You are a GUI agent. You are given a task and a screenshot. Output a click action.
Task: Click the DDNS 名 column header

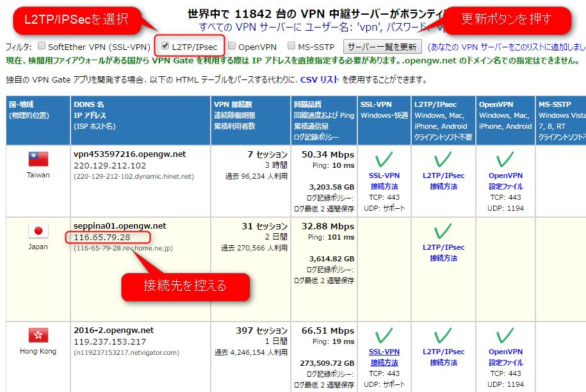(x=140, y=120)
